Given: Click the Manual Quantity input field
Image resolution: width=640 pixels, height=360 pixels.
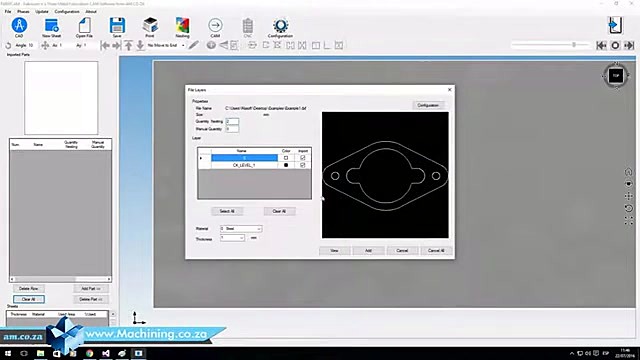Looking at the screenshot, I should (x=232, y=129).
